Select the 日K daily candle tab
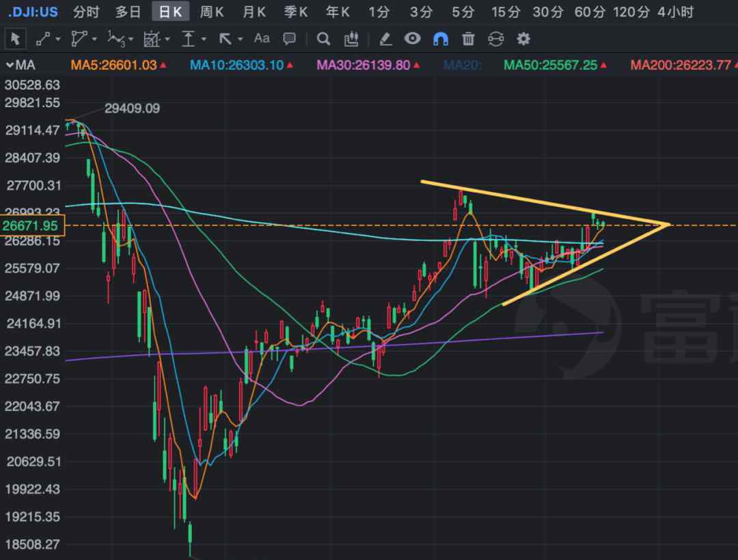738x560 pixels. tap(170, 12)
